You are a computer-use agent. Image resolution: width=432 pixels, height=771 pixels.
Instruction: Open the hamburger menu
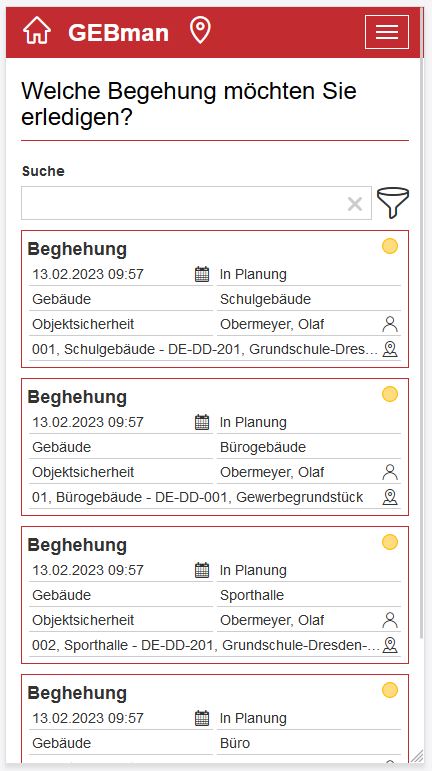(387, 32)
